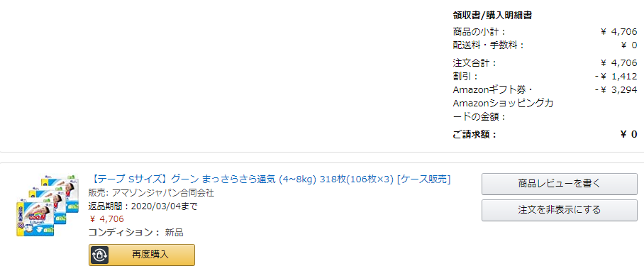Click the 返品期間 2020/03/04まで text
The width and height of the screenshot is (644, 271).
tap(143, 206)
